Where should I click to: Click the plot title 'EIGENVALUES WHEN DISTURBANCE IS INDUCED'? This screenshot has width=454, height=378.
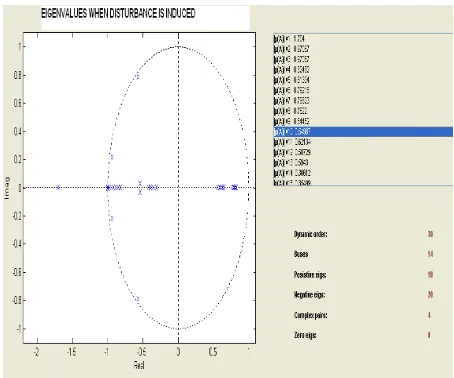pyautogui.click(x=118, y=13)
